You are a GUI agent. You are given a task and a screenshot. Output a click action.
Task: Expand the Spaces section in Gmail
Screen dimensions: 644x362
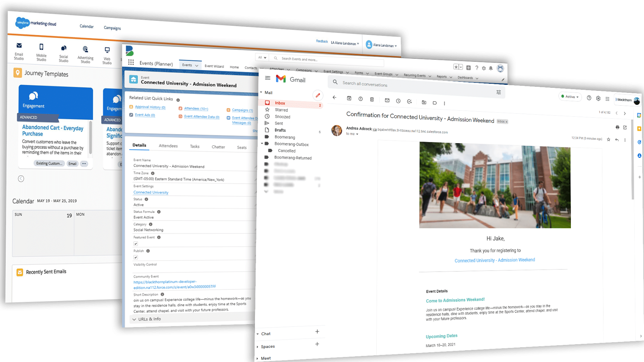pyautogui.click(x=258, y=347)
